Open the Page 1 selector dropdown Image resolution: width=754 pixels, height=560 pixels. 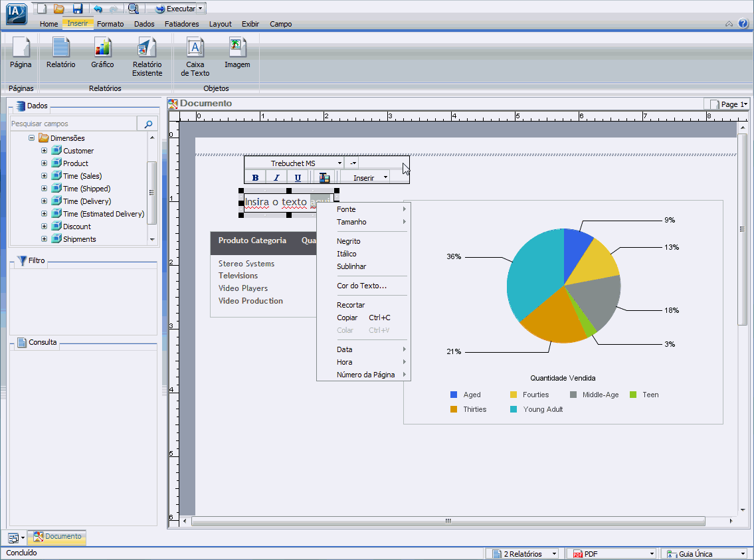click(730, 104)
